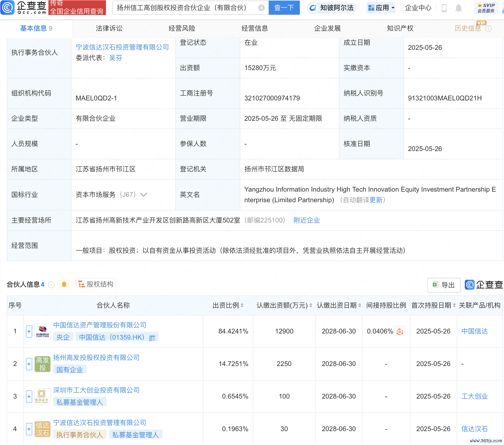Expand row 2 扬州高发投 plus toggle
Screen dimensions: 504x445
coord(29,364)
